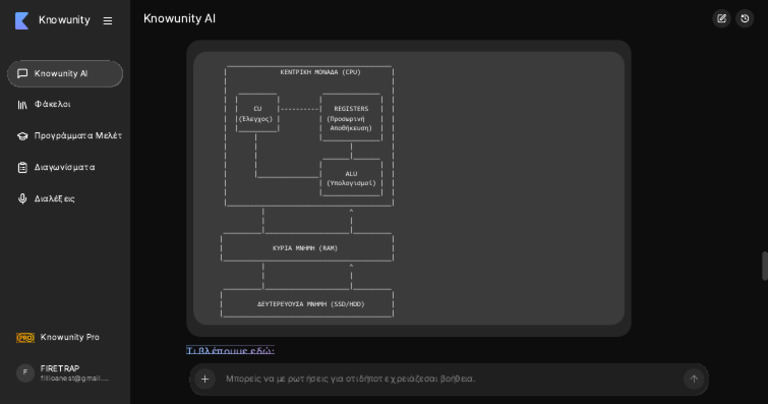Click the graduation cap icon
This screenshot has width=768, height=404.
coord(22,136)
